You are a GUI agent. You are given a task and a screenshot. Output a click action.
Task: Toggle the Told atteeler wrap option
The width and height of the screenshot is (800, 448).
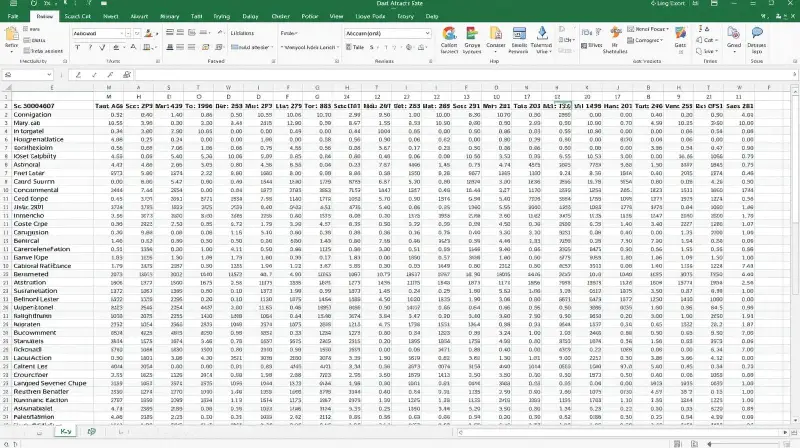(x=254, y=47)
